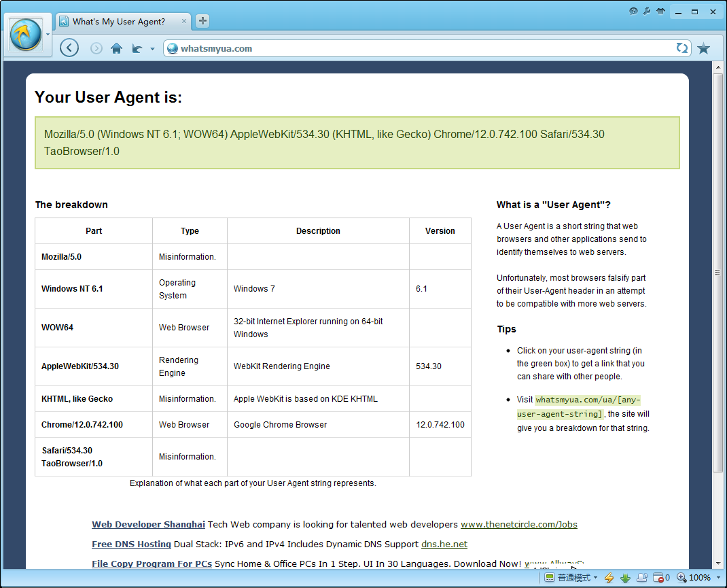This screenshot has height=588, width=727.
Task: Click the green user agent string box
Action: point(357,143)
